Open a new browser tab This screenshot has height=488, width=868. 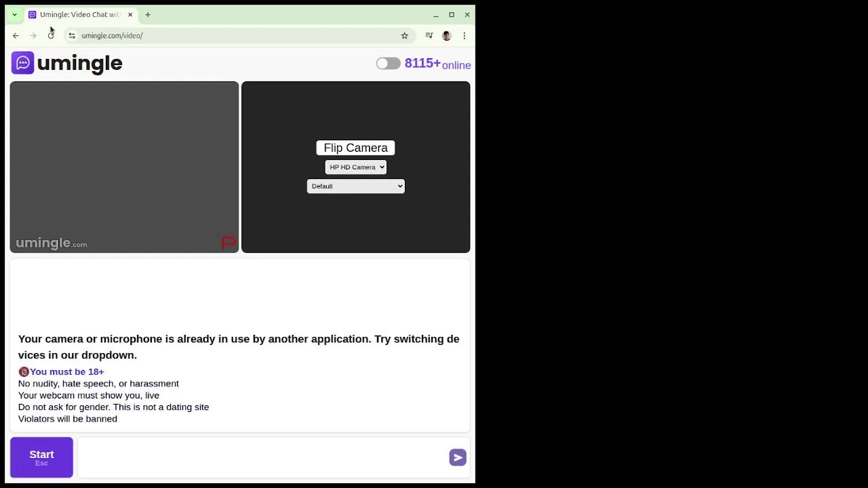pyautogui.click(x=148, y=14)
